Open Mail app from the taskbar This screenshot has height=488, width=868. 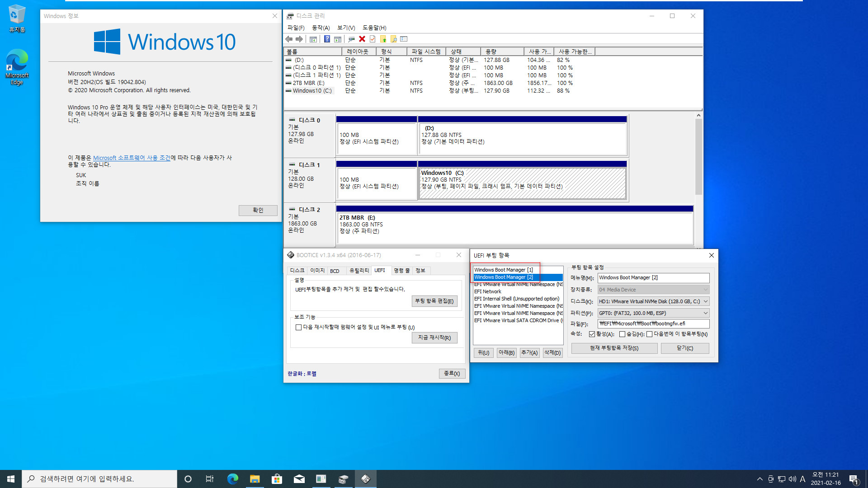(299, 479)
